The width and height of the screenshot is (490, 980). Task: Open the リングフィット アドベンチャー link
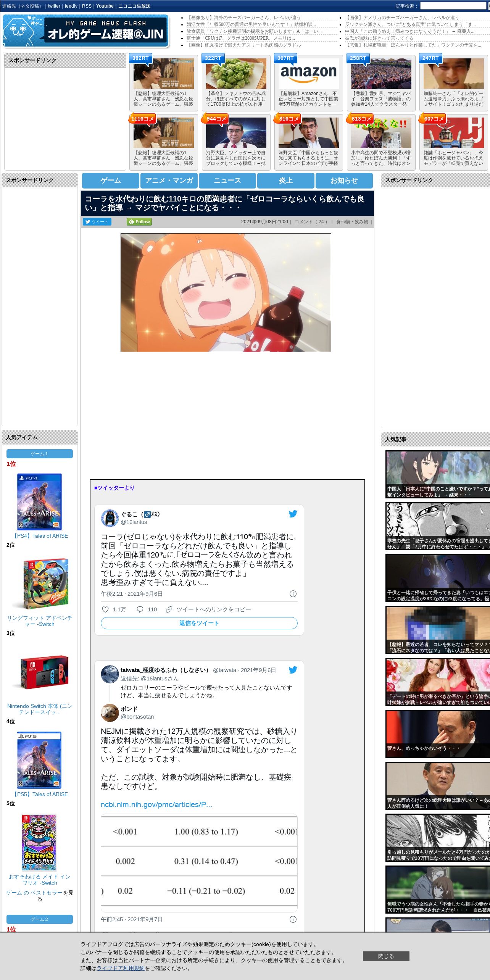(40, 621)
